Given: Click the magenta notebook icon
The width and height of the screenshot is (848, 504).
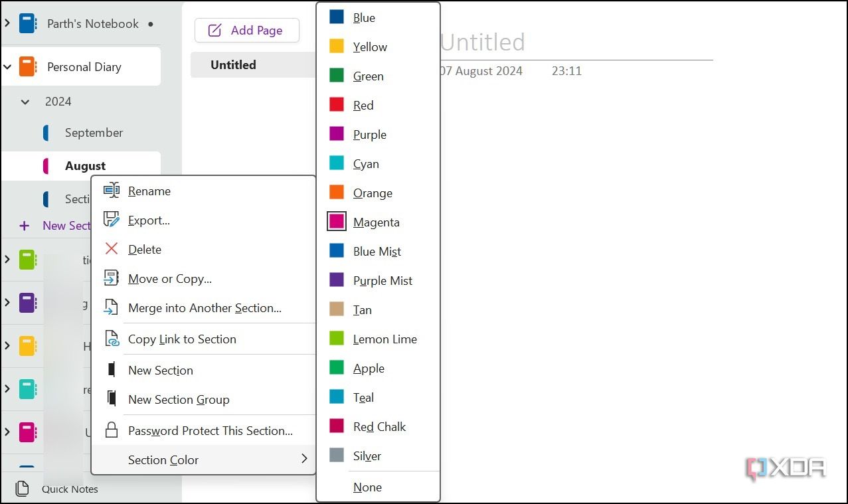Looking at the screenshot, I should [27, 432].
